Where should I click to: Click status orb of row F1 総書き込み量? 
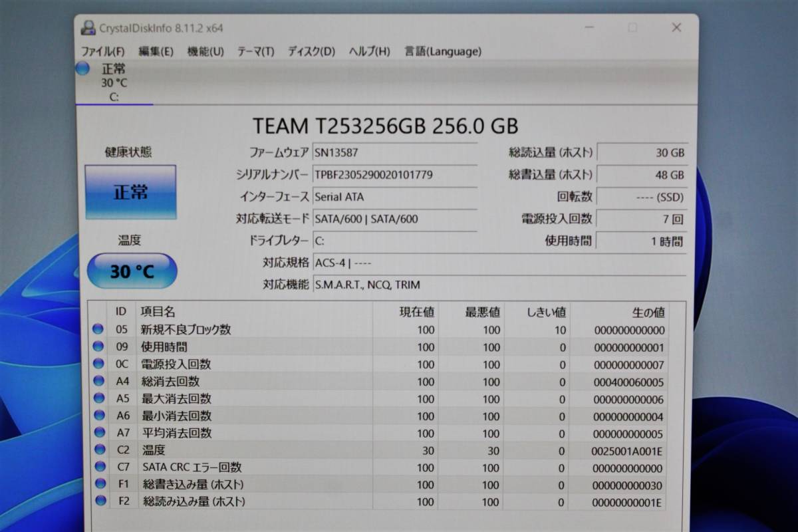(100, 484)
